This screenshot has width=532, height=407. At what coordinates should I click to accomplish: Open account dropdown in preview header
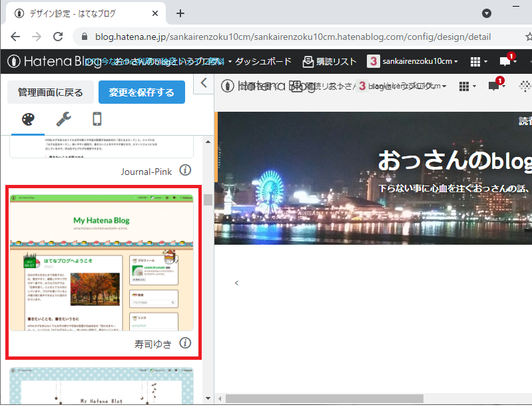pyautogui.click(x=402, y=86)
